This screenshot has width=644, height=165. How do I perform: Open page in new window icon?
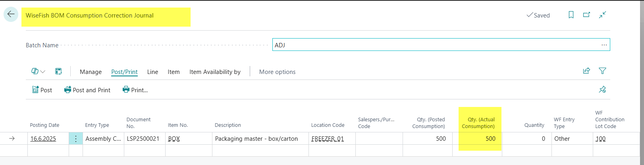coord(586,15)
